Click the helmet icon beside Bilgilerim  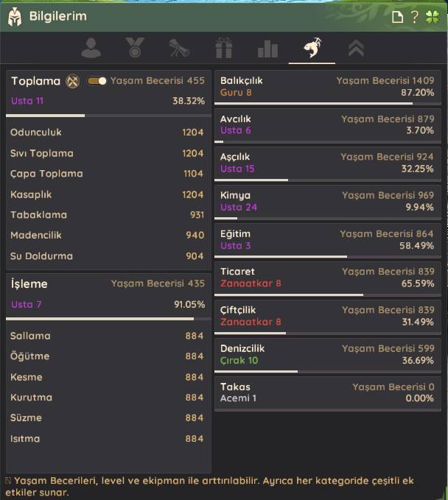(15, 16)
